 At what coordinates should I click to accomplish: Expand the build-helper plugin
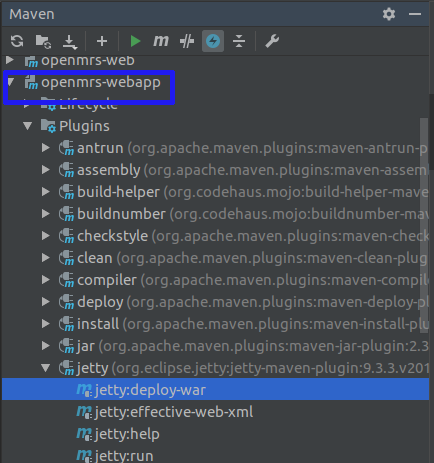coord(46,192)
